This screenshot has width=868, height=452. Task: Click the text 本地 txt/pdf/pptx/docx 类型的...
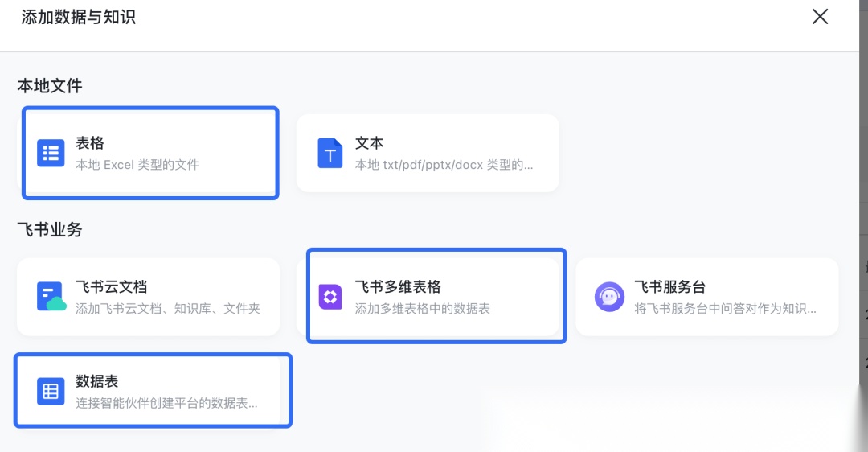point(444,165)
